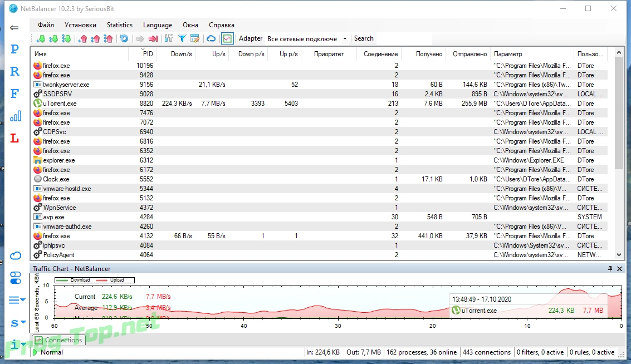Sort by the Down/s column header
631x364 pixels.
click(176, 54)
